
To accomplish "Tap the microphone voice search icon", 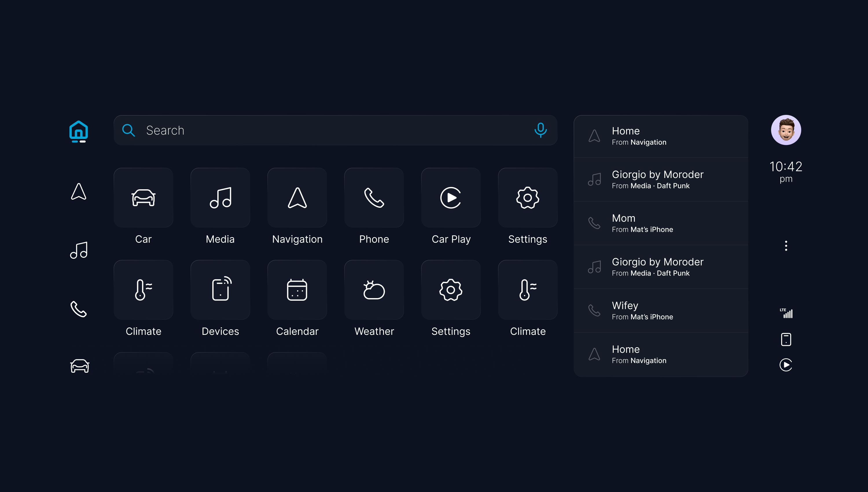I will coord(540,130).
